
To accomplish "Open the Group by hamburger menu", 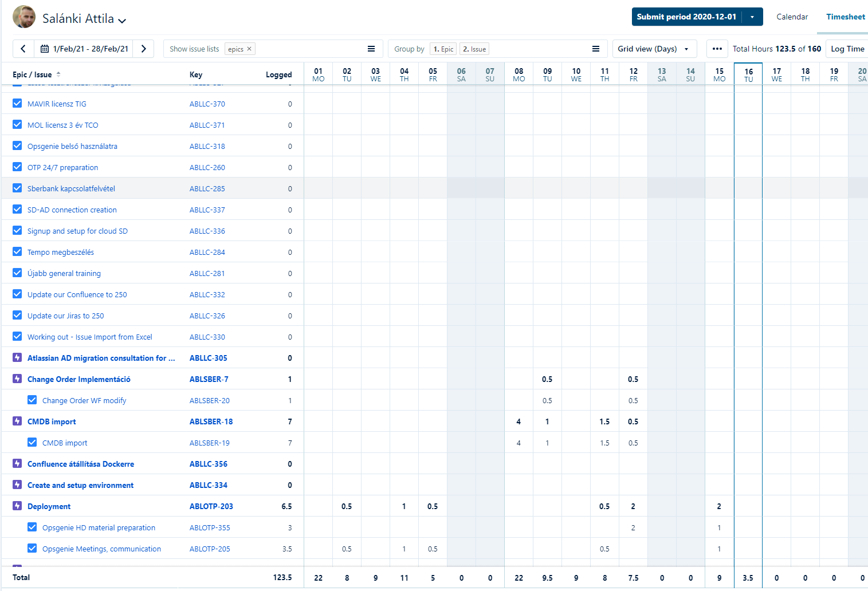I will 596,49.
